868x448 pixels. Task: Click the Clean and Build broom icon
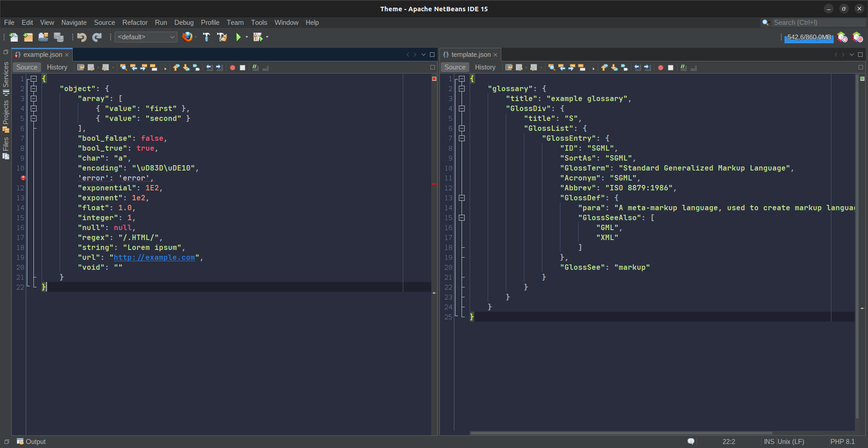tap(222, 37)
